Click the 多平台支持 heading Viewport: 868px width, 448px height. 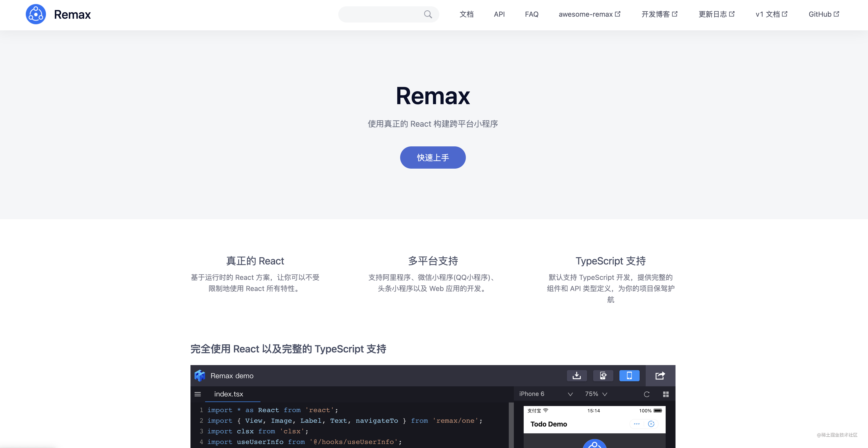[x=433, y=261]
